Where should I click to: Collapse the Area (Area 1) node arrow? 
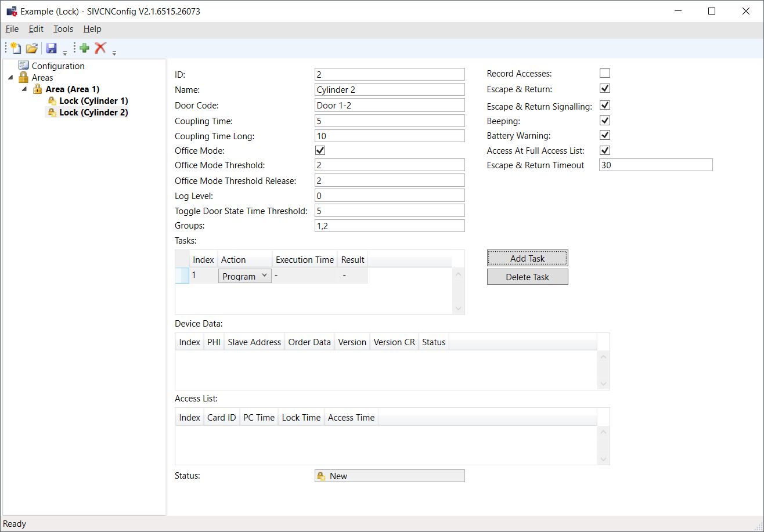pos(24,89)
